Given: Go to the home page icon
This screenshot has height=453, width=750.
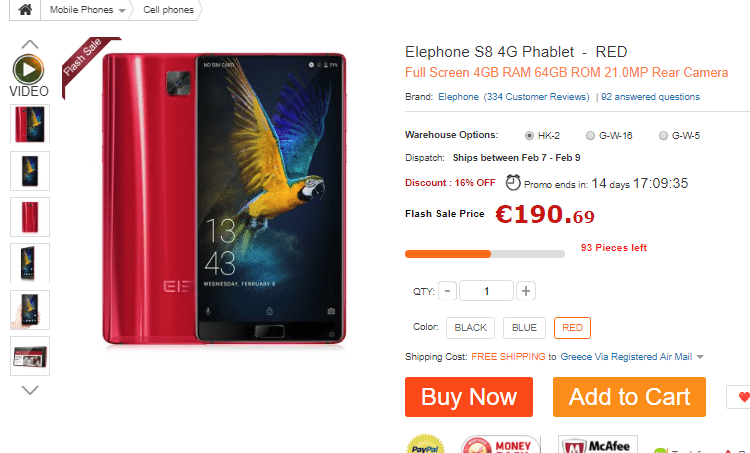Looking at the screenshot, I should click(x=25, y=10).
